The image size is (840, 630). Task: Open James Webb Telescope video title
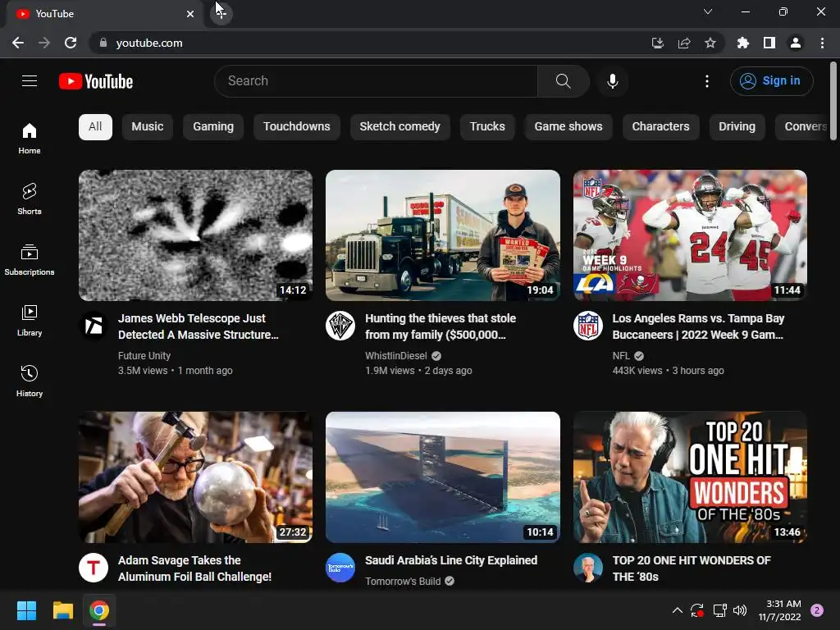[199, 326]
